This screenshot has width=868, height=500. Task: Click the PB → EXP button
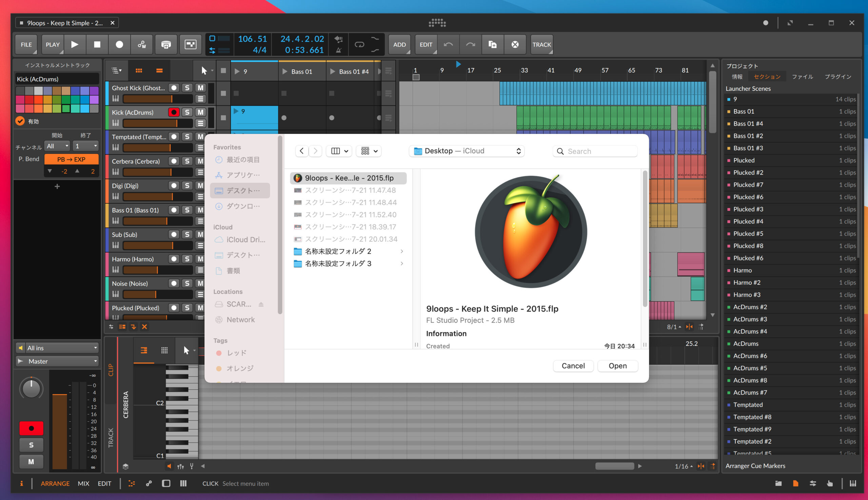click(x=71, y=159)
